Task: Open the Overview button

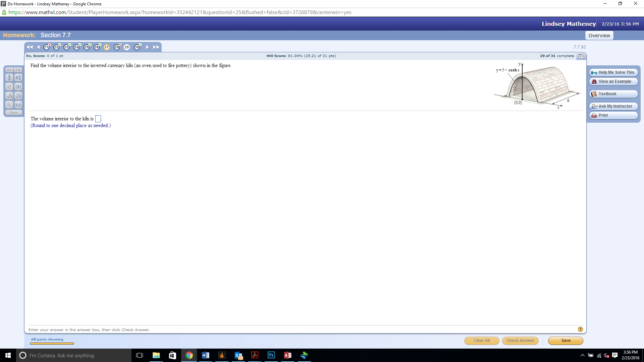Action: [x=599, y=36]
